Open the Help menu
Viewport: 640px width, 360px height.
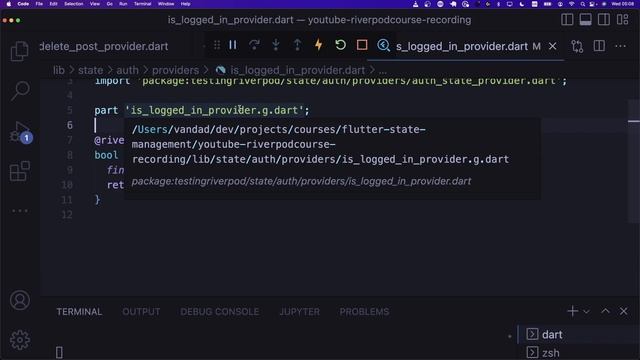(186, 4)
